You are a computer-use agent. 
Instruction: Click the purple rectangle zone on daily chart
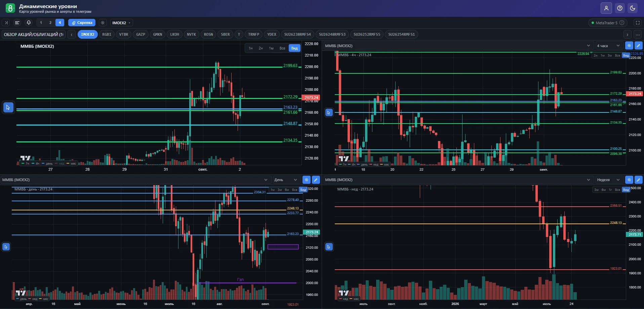283,247
